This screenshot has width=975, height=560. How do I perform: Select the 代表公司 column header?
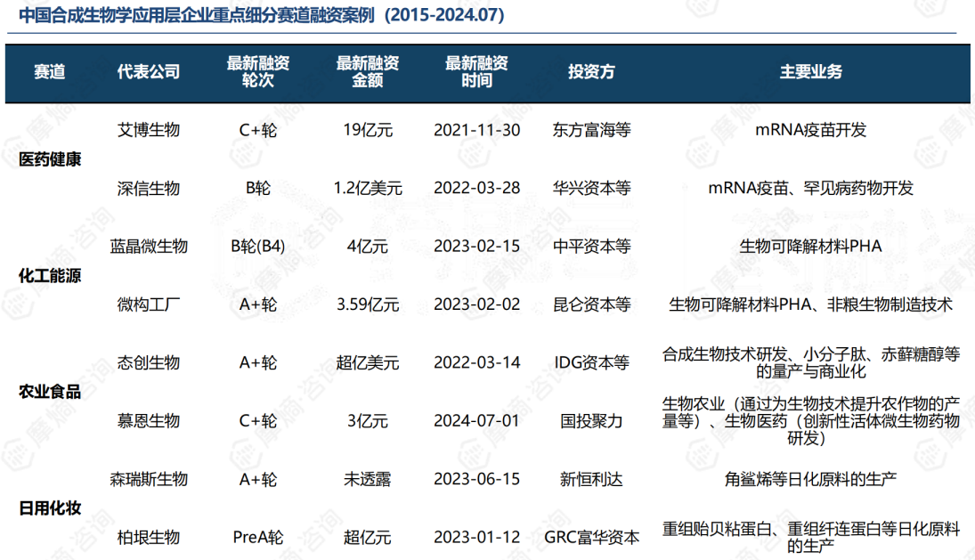pyautogui.click(x=149, y=71)
